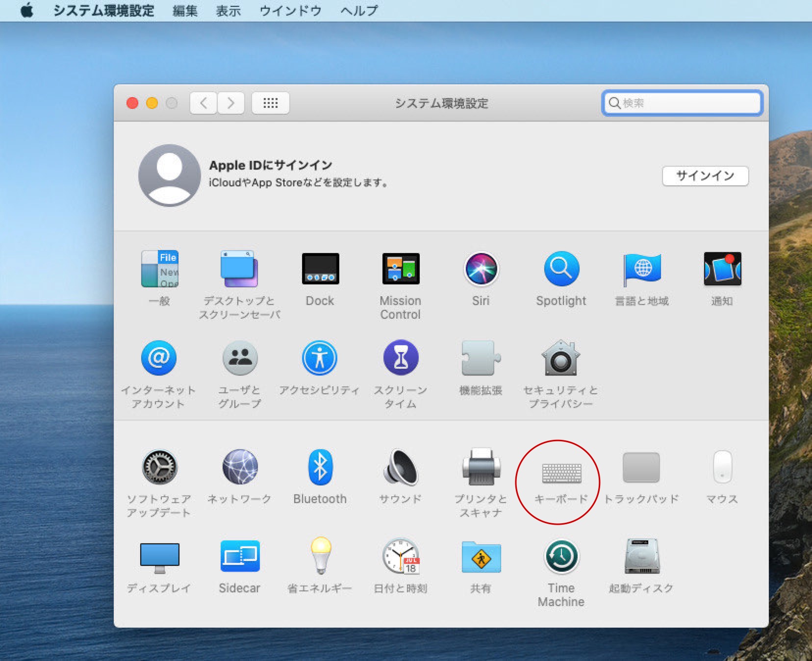This screenshot has height=661, width=812.
Task: Open Time Machine preferences
Action: tap(561, 557)
